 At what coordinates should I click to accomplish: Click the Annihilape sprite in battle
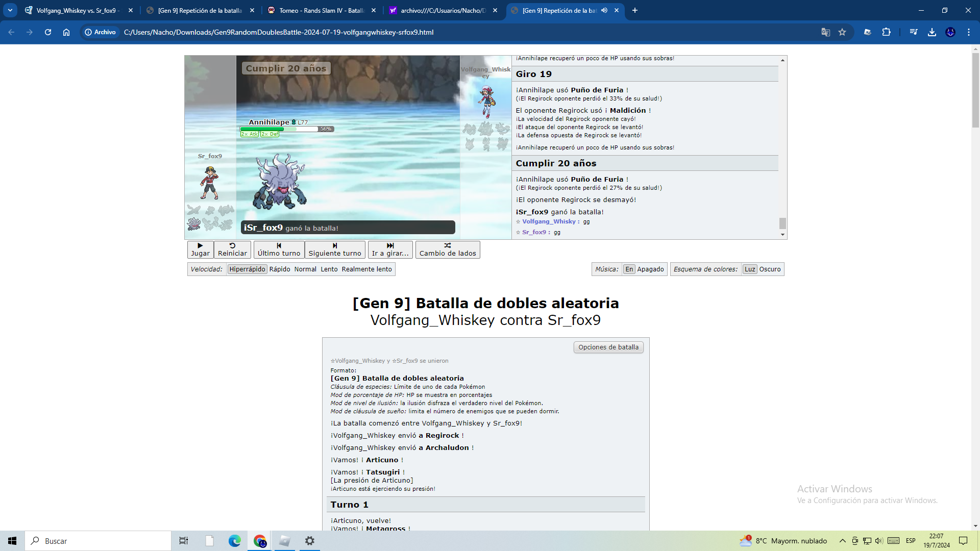pos(280,182)
